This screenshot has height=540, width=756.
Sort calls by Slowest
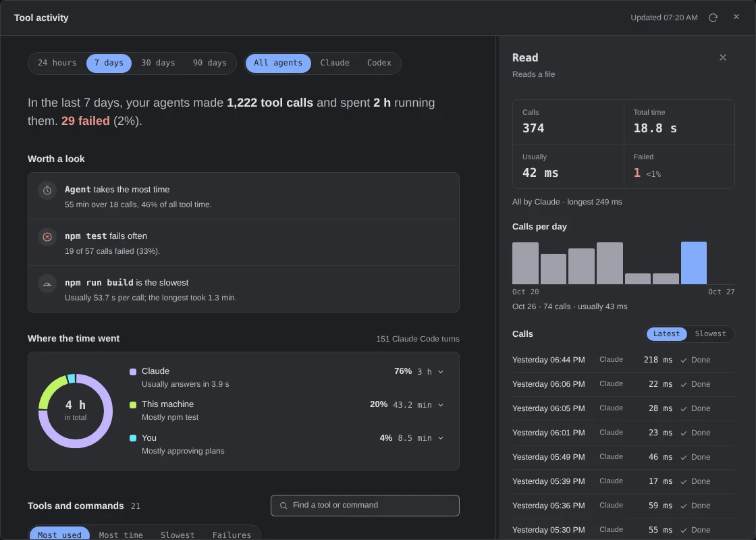point(710,333)
